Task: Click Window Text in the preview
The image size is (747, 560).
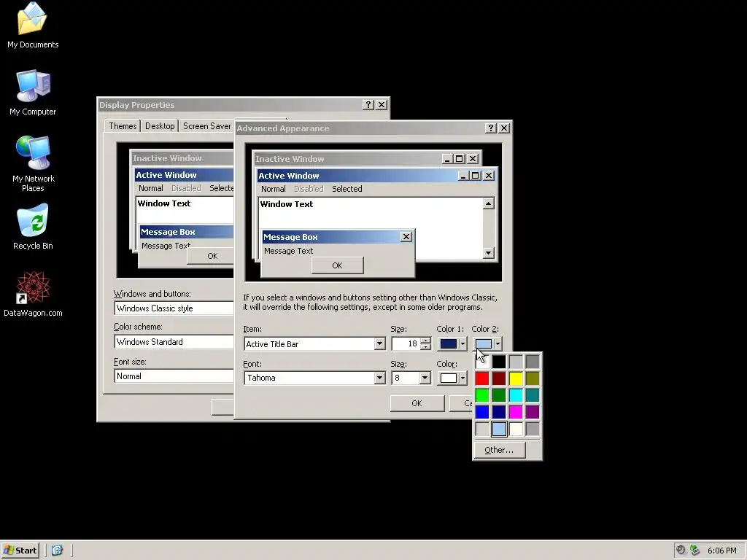Action: pos(287,204)
